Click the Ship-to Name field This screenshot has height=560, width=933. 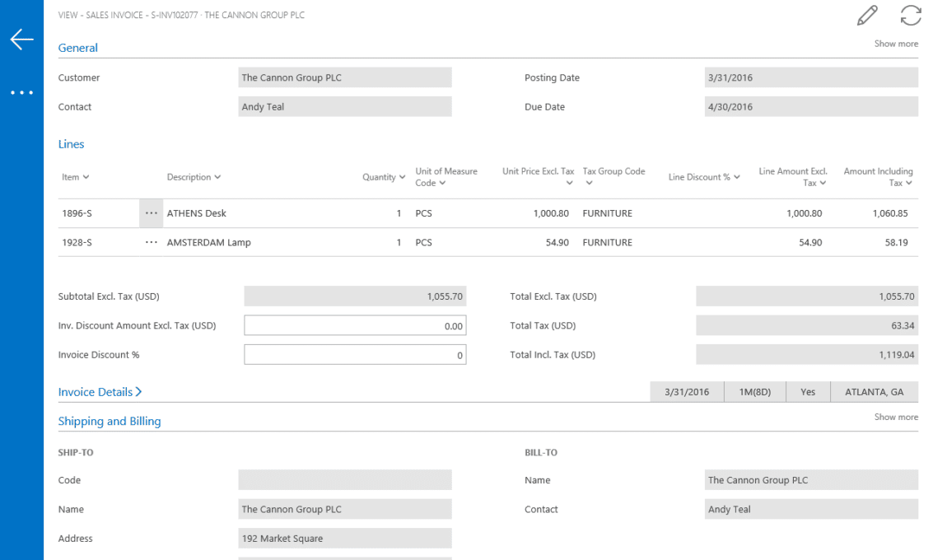tap(345, 510)
